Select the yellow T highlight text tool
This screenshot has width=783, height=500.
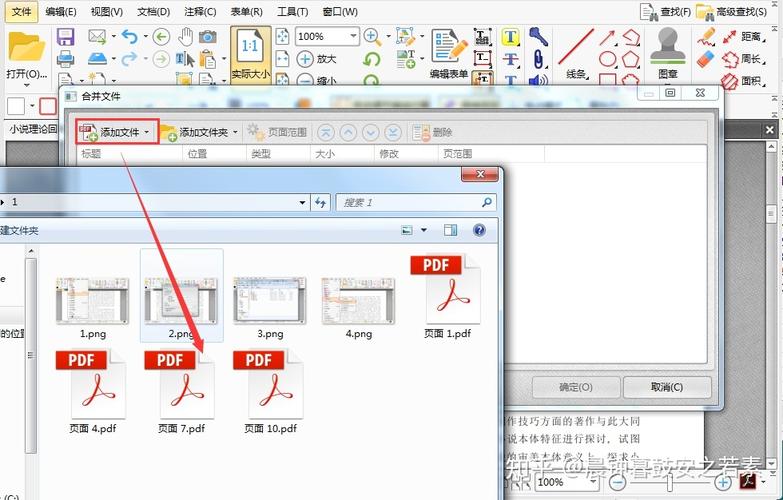510,36
